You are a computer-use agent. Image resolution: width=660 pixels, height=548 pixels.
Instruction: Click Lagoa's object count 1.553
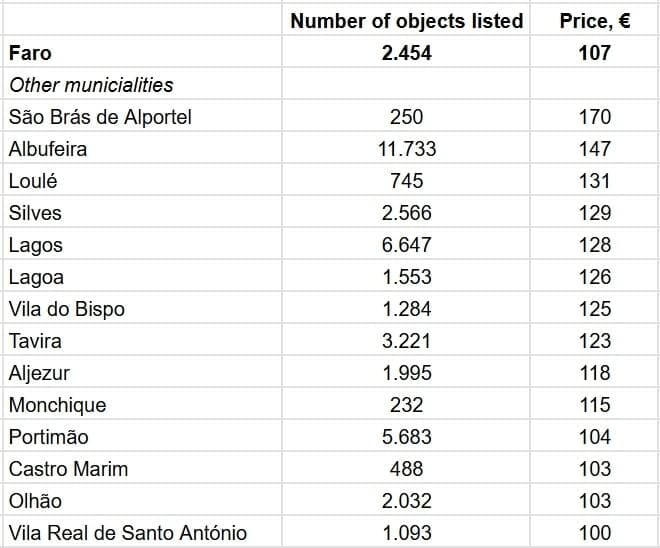coord(406,277)
